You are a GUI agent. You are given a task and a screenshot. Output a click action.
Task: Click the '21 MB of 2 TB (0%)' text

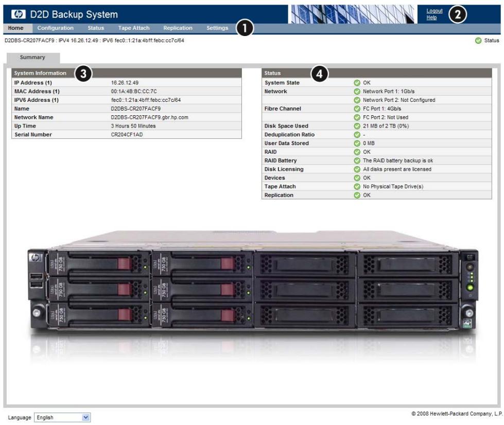click(386, 126)
